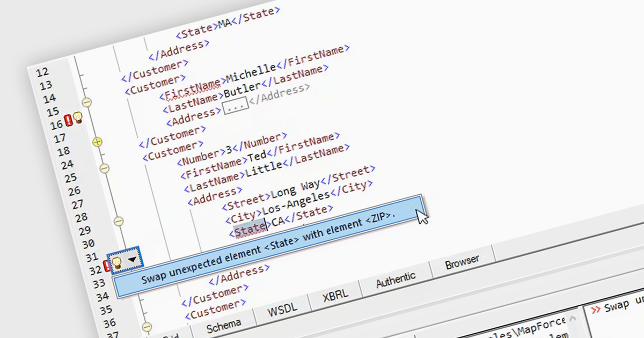Click line number 18 in the gutter
Image resolution: width=644 pixels, height=338 pixels.
pyautogui.click(x=63, y=151)
